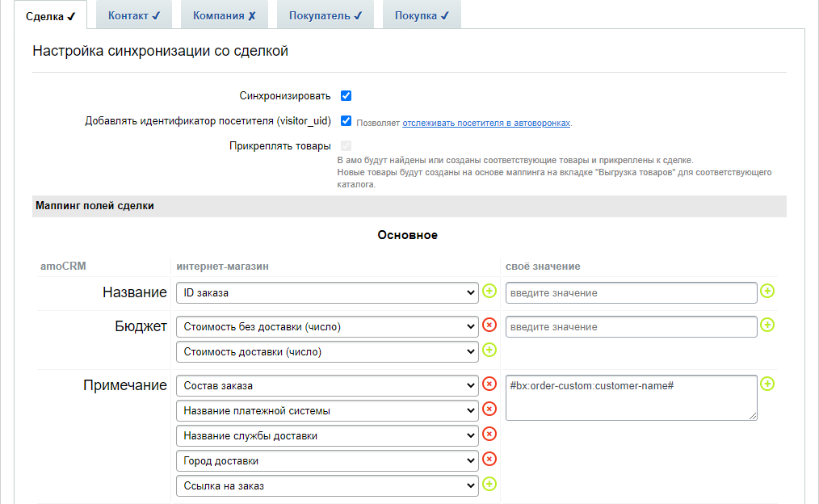This screenshot has height=504, width=819.
Task: Add field after Стоимость доставки dropdown
Action: (x=489, y=350)
